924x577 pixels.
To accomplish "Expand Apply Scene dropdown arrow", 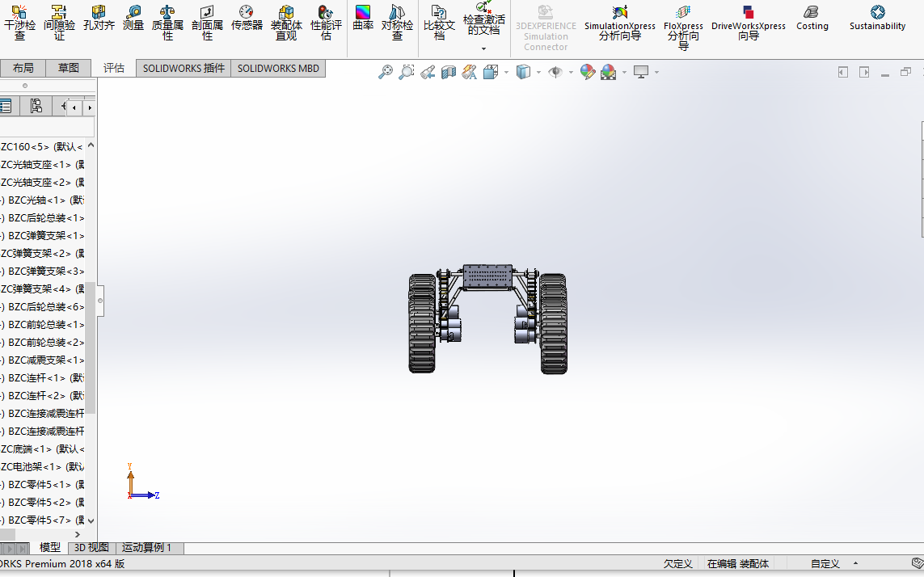I will click(x=624, y=73).
